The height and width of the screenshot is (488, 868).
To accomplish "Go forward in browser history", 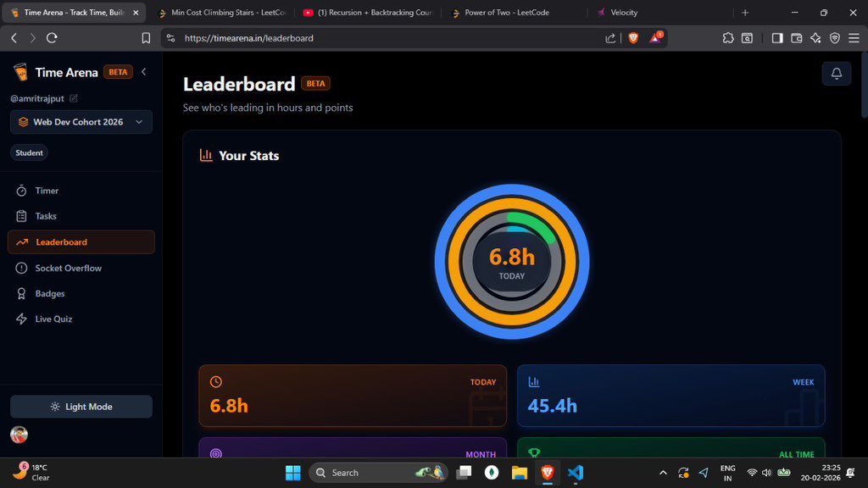I will click(33, 37).
